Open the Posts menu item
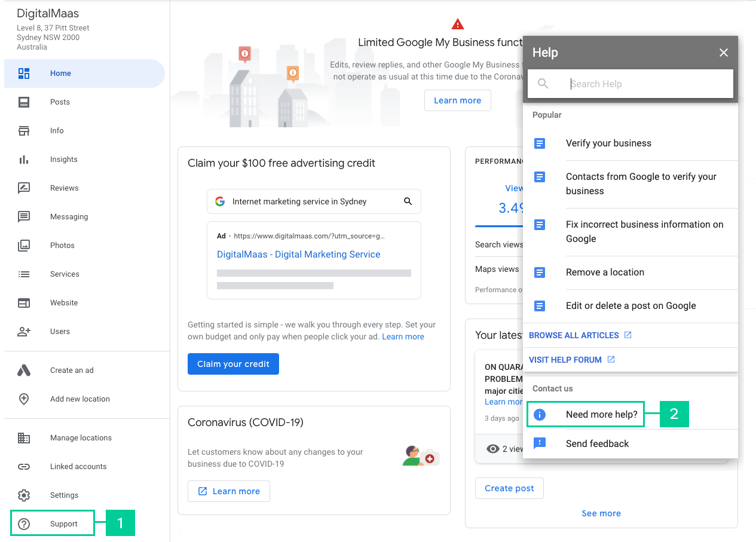The height and width of the screenshot is (542, 756). 84,102
